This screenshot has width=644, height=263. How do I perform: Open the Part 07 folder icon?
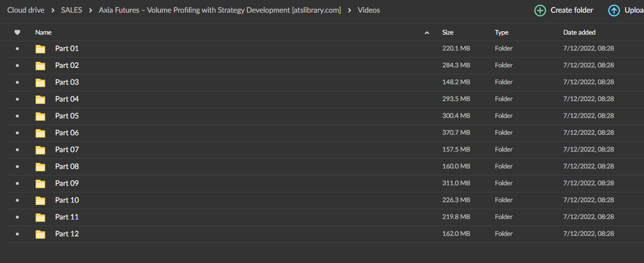[x=41, y=150]
